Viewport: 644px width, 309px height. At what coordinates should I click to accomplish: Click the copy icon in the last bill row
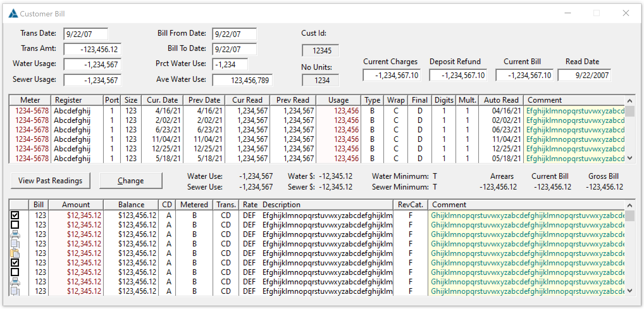[x=15, y=291]
